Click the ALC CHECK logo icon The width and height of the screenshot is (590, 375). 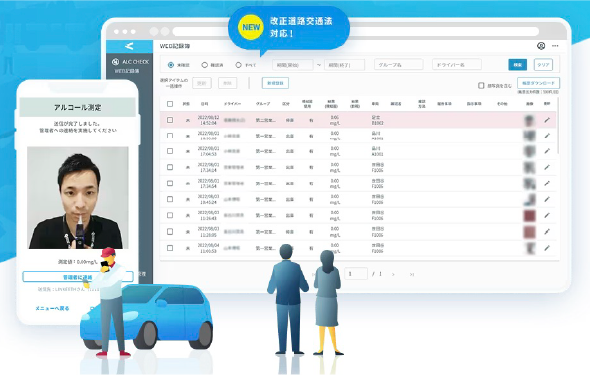(116, 62)
